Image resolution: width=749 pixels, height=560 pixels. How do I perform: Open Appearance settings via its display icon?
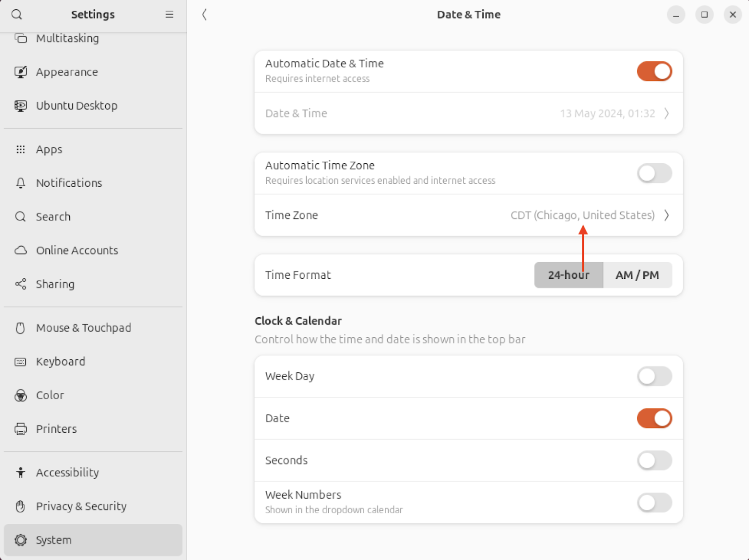20,72
